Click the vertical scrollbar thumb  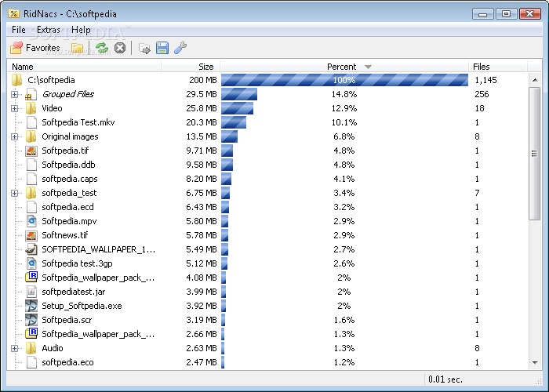(x=534, y=154)
